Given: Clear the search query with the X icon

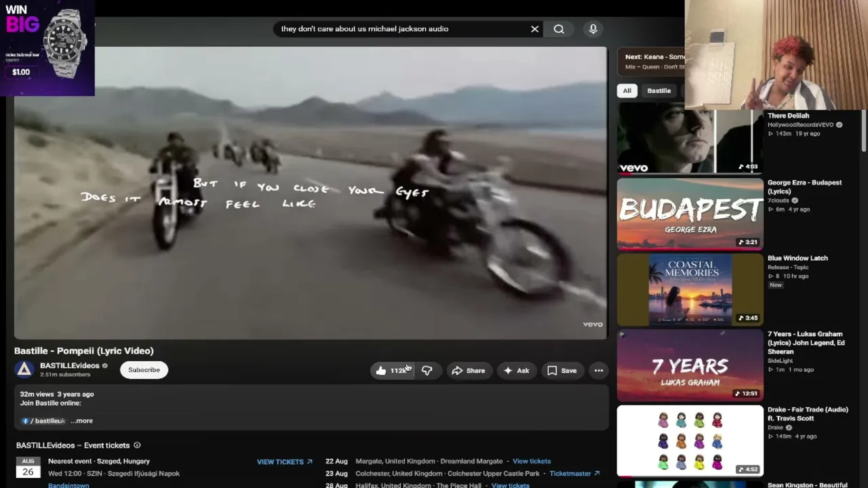Looking at the screenshot, I should pos(534,29).
